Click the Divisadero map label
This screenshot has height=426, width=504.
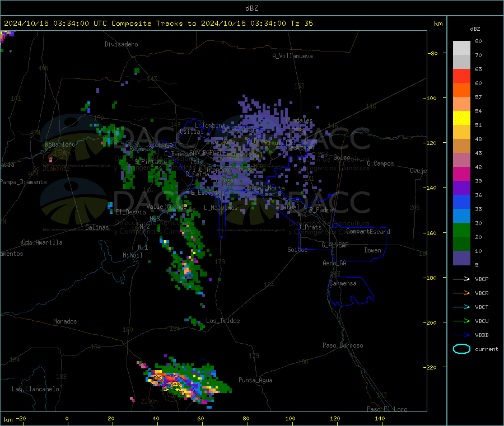(121, 44)
